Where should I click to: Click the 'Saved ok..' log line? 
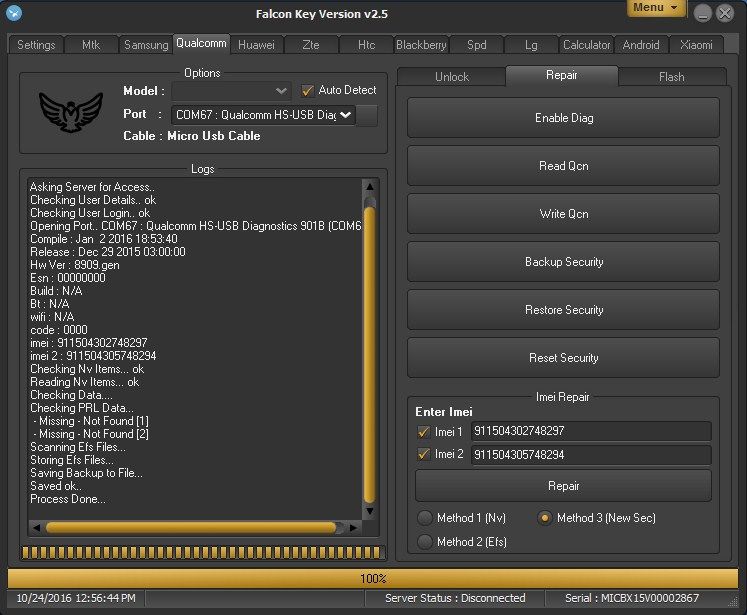(56, 486)
